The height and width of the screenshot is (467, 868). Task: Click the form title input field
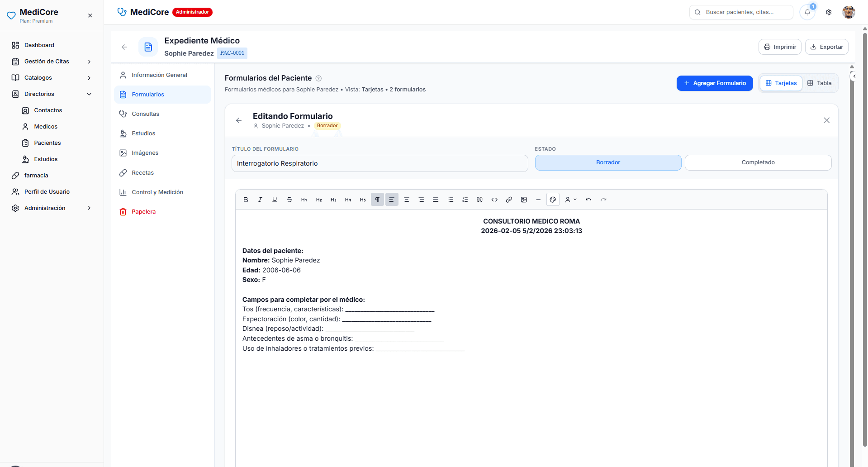click(379, 163)
